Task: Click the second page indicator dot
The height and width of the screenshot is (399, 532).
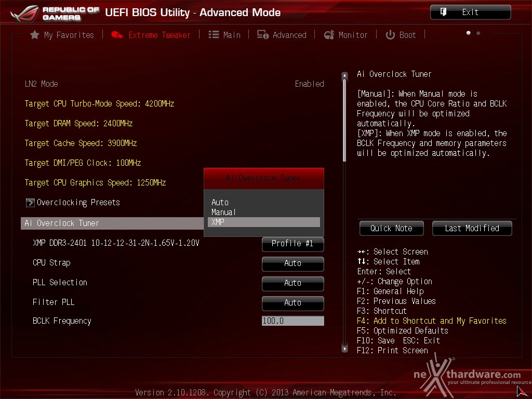Action: point(478,33)
